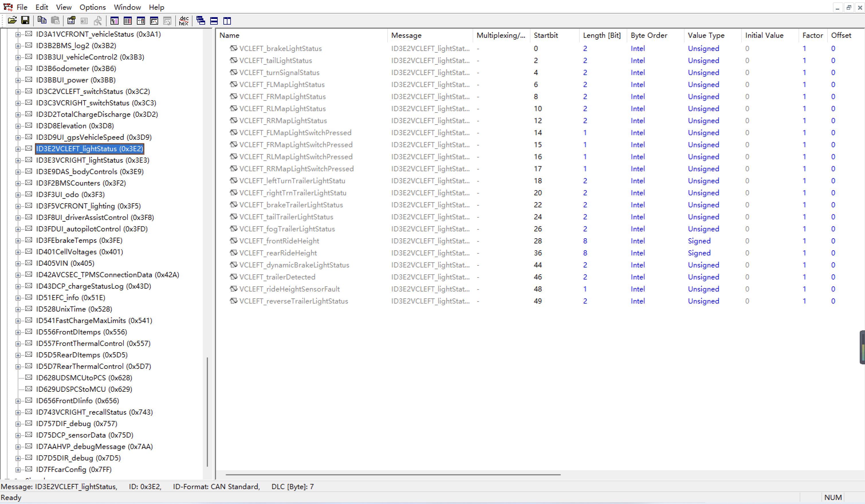This screenshot has height=504, width=865.
Task: Click the Open database folder icon
Action: point(12,21)
